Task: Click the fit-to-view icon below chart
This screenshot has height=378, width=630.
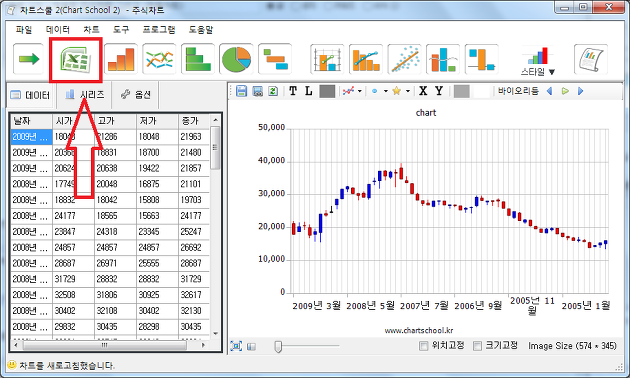Action: point(236,346)
